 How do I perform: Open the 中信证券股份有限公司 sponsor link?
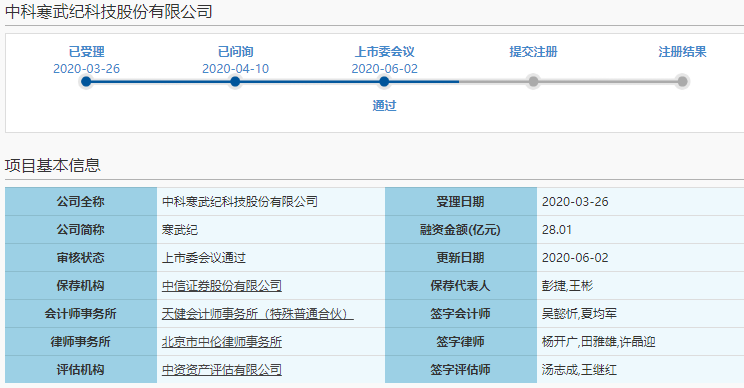(x=222, y=286)
